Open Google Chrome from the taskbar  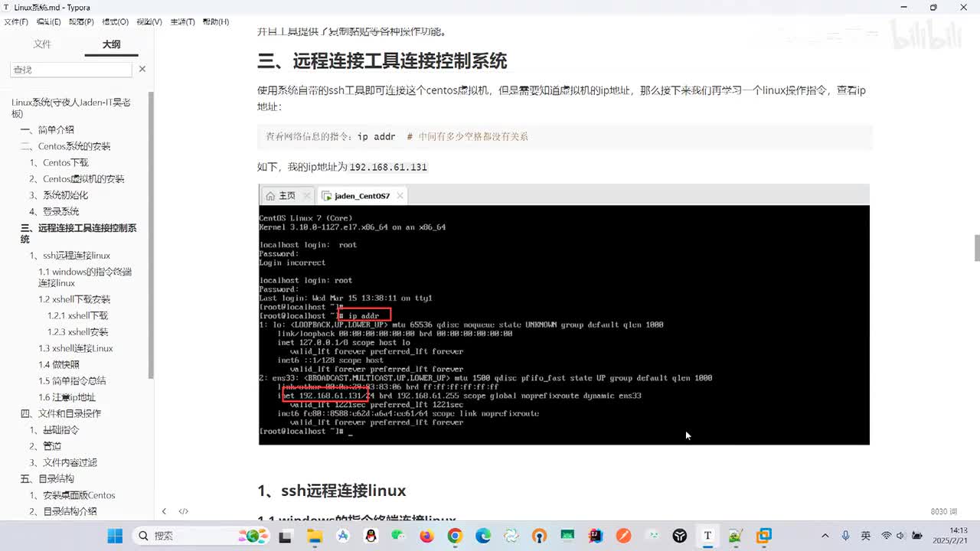coord(455,536)
